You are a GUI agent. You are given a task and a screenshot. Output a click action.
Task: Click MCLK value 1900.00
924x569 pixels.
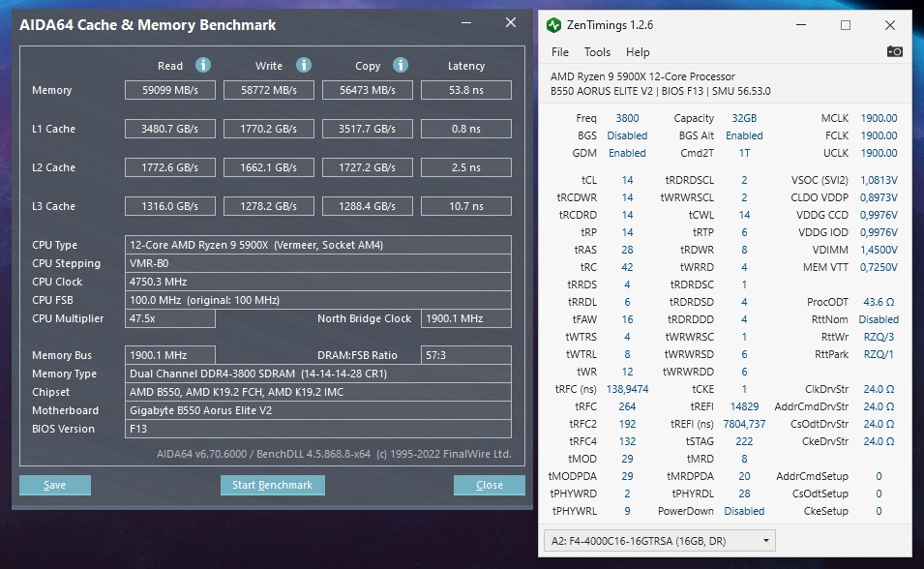coord(879,118)
